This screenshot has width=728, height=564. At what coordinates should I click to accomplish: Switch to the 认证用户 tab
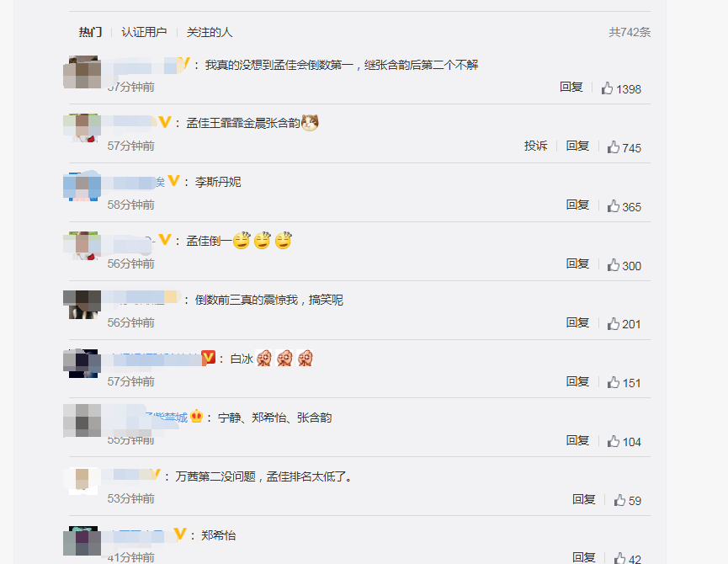[144, 32]
